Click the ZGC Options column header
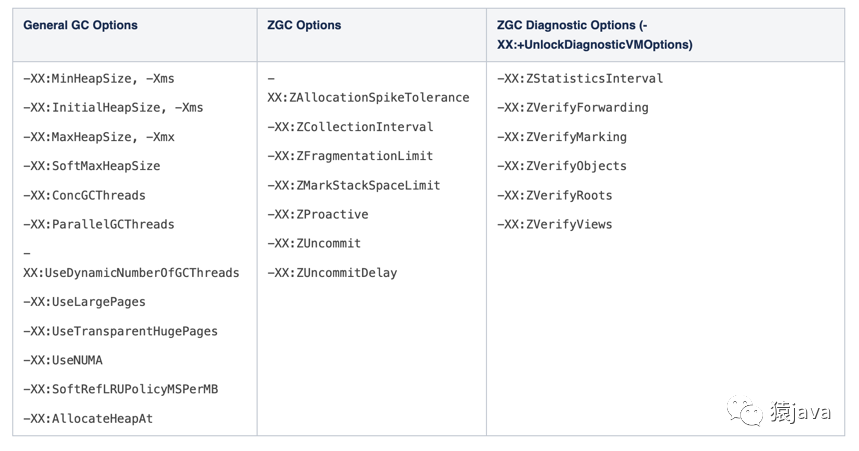 [x=304, y=25]
